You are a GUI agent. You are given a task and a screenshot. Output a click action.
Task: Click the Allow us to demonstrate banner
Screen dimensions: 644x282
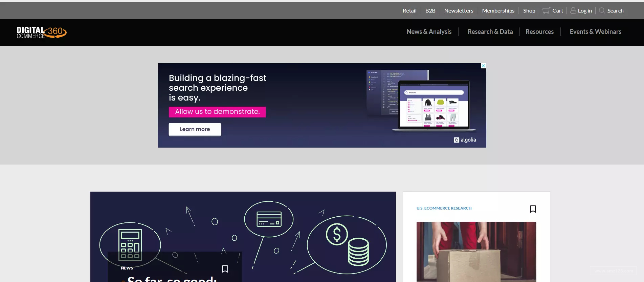coord(217,112)
